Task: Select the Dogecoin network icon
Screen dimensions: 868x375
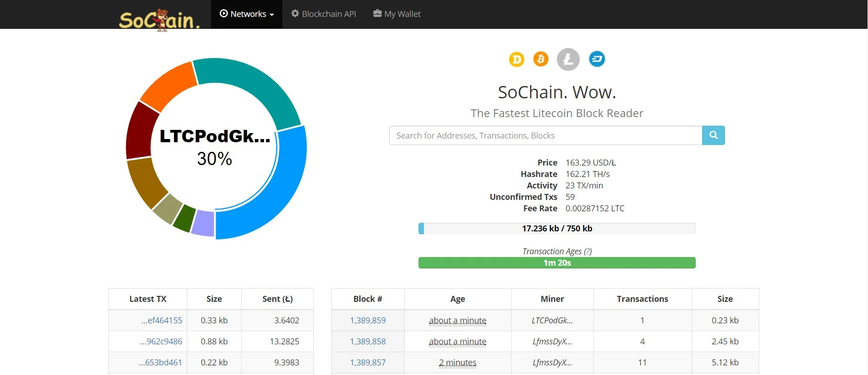Action: tap(517, 59)
